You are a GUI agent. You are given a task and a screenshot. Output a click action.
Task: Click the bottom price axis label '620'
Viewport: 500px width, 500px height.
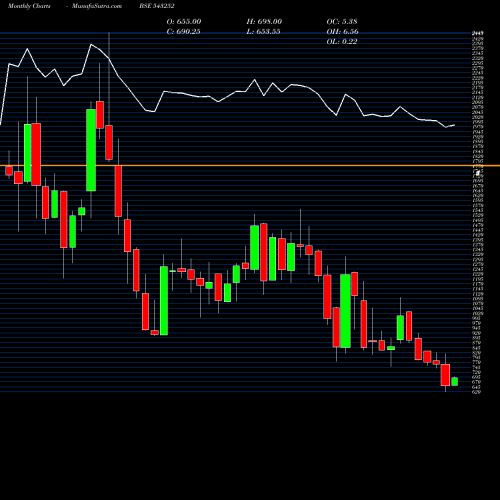pyautogui.click(x=476, y=392)
